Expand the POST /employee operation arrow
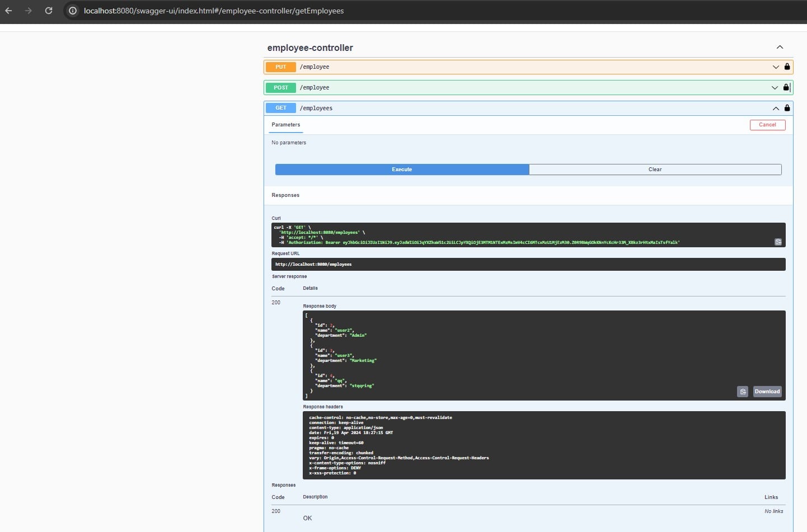Screen dimensions: 807x532 point(775,88)
